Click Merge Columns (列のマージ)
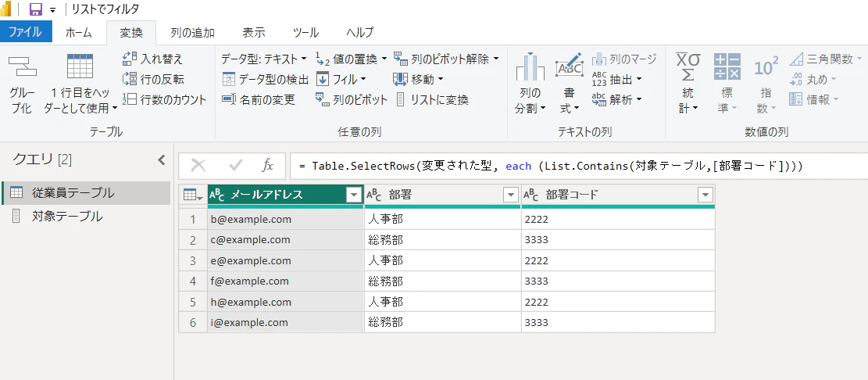This screenshot has height=380, width=868. (x=624, y=59)
